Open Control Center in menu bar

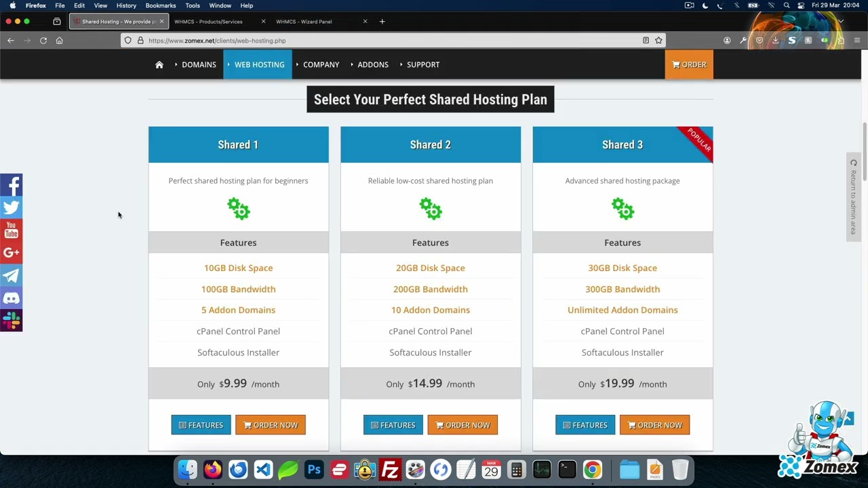point(801,5)
